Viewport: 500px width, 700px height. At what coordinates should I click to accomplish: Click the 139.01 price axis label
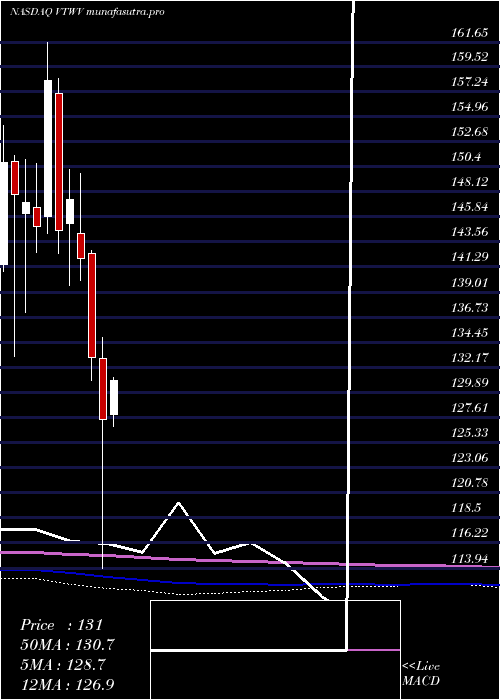(470, 283)
